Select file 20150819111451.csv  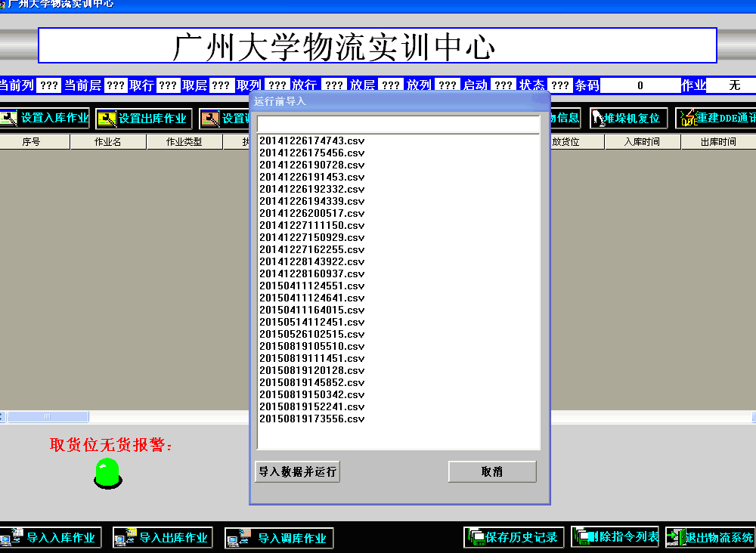pyautogui.click(x=312, y=358)
